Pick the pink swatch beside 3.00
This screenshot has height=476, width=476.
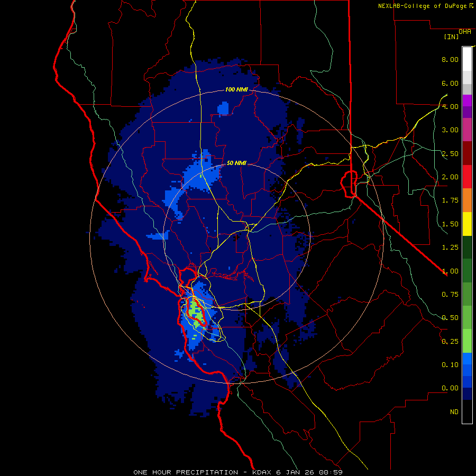(467, 130)
